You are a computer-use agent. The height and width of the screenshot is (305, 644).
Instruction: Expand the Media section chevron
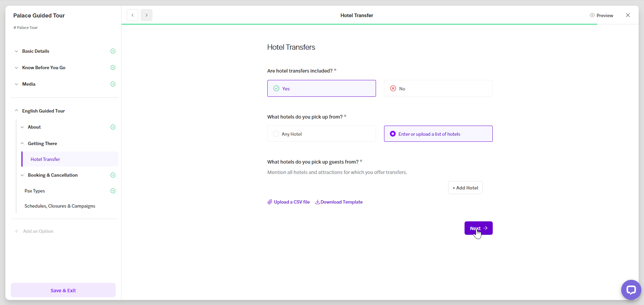16,84
